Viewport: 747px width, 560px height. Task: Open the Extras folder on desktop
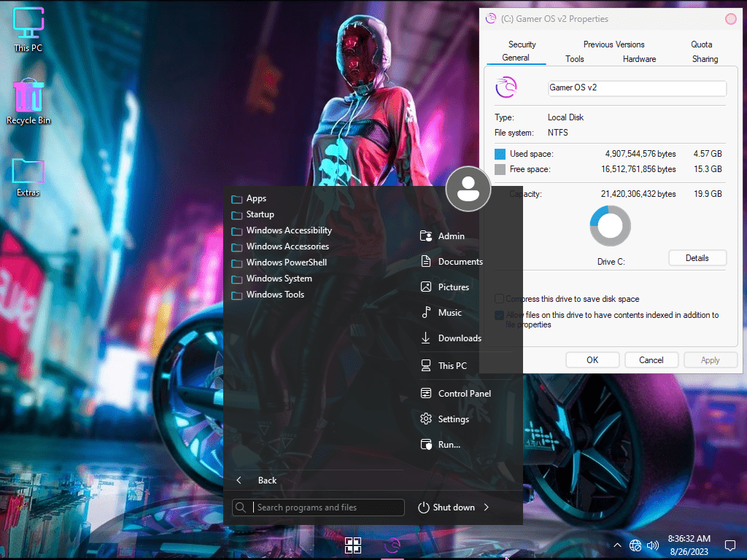point(28,176)
